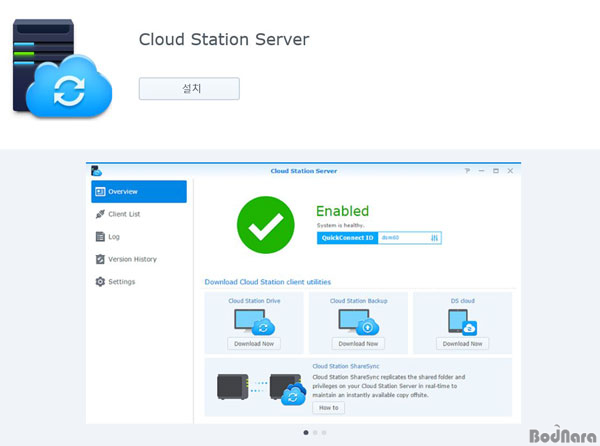Minimize the Cloud Station Server window
The height and width of the screenshot is (446, 600).
click(x=481, y=171)
